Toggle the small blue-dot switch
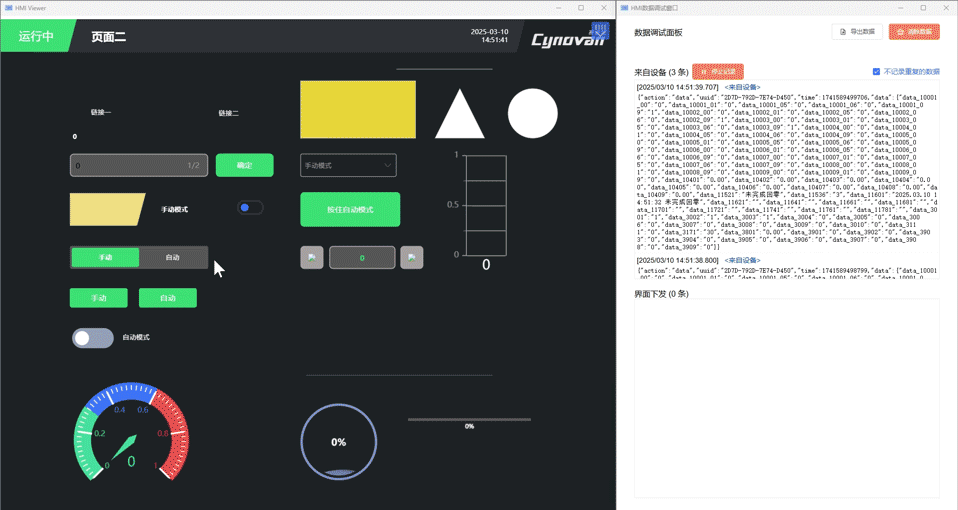Viewport: 958px width, 510px height. point(250,208)
